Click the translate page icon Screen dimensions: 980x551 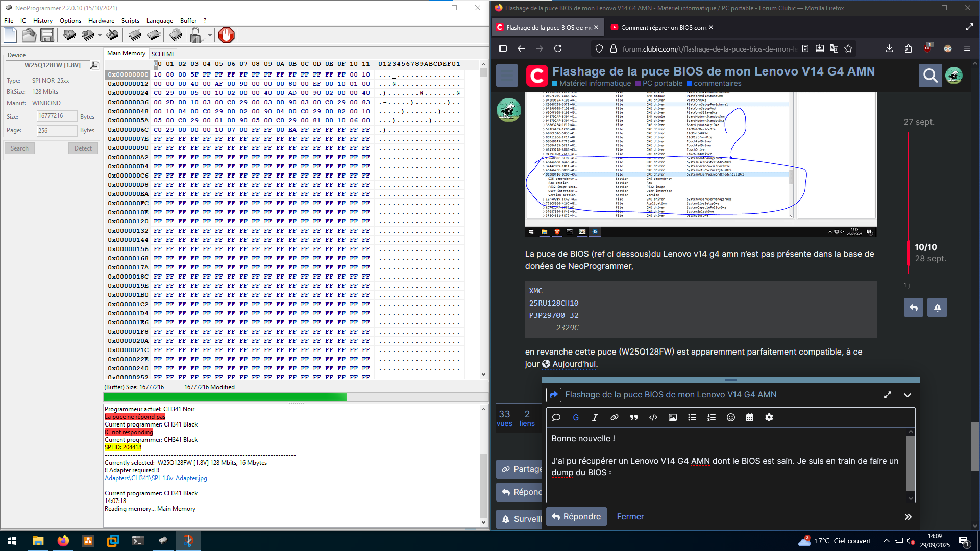click(834, 48)
